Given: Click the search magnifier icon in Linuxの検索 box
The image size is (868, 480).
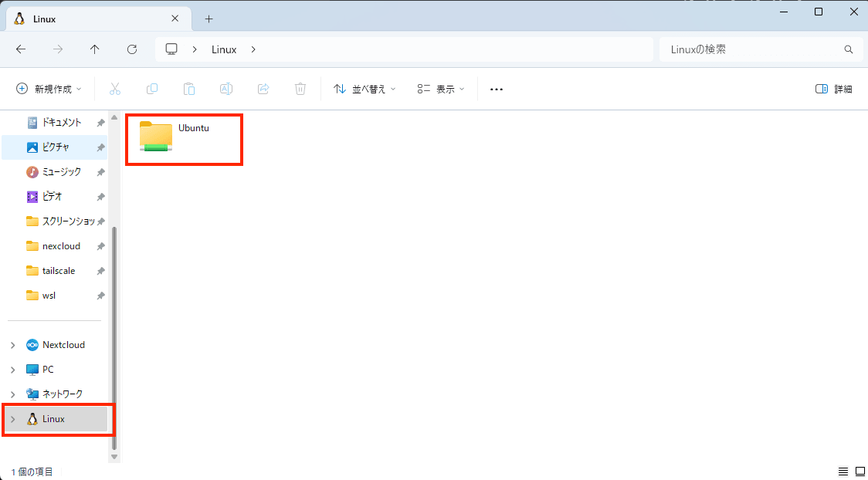Looking at the screenshot, I should (848, 49).
